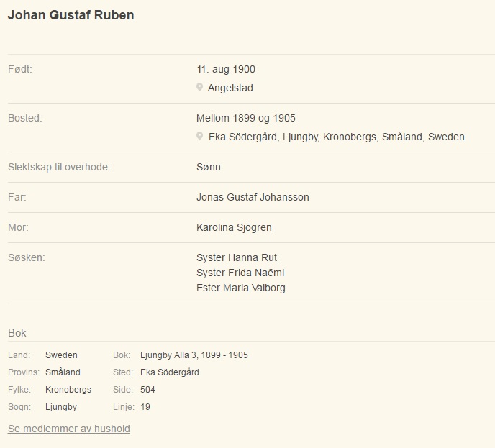Click the residence Eka Södergård, Ljungby, Kronobergs
The height and width of the screenshot is (448, 495).
point(337,137)
